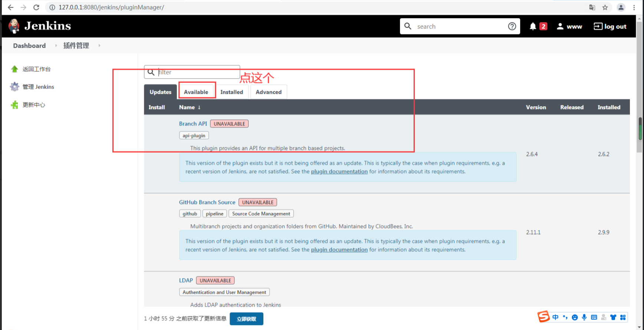Open the IME soft keyboard icon
The image size is (644, 330).
click(x=594, y=317)
